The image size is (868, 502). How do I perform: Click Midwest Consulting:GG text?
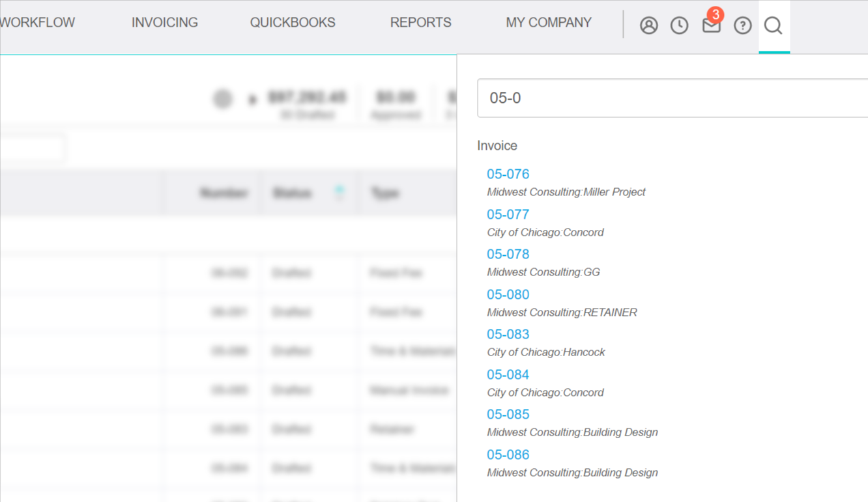[x=543, y=272]
